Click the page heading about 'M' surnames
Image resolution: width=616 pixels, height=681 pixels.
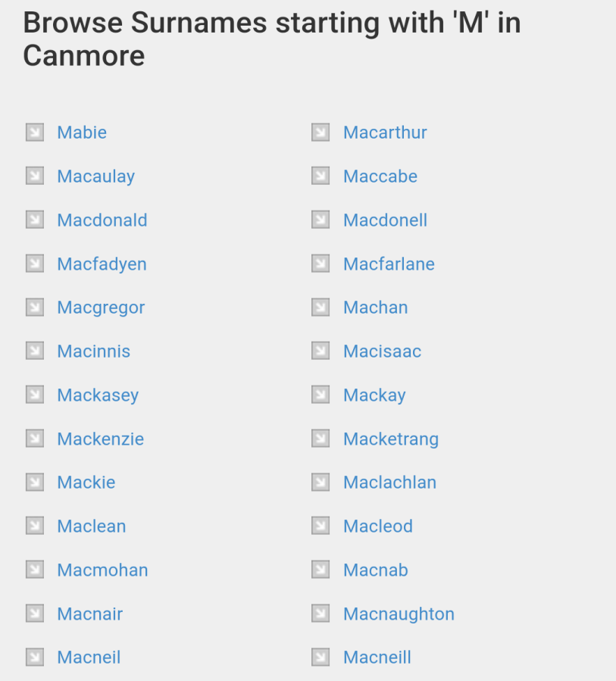coord(271,39)
